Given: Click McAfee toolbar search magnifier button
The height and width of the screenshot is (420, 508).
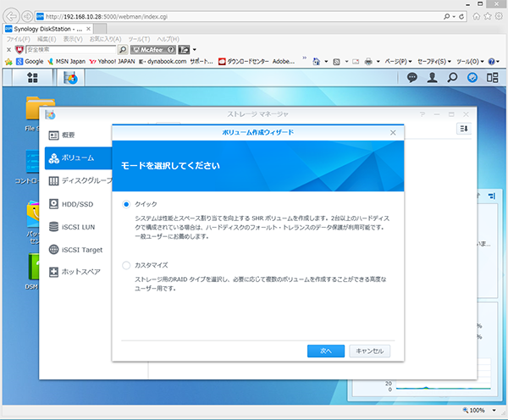Looking at the screenshot, I should point(123,50).
